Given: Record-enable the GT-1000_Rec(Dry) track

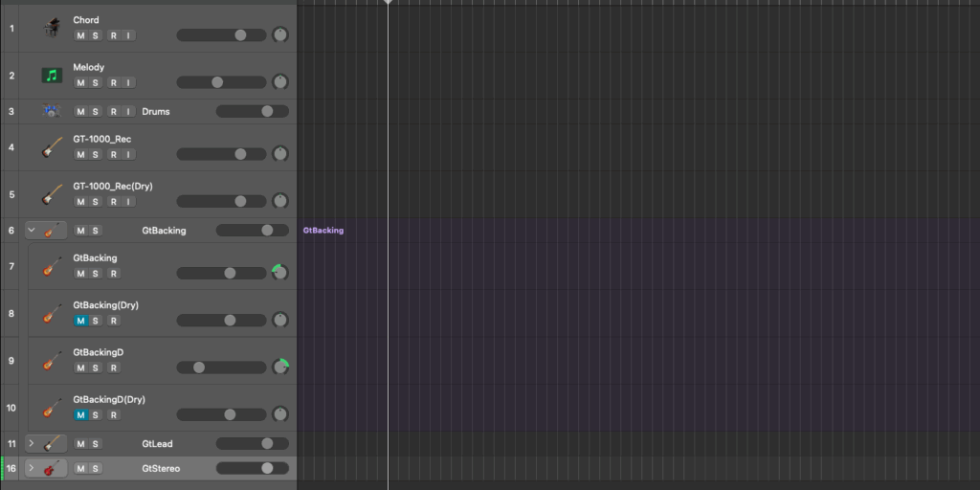Looking at the screenshot, I should click(x=113, y=201).
